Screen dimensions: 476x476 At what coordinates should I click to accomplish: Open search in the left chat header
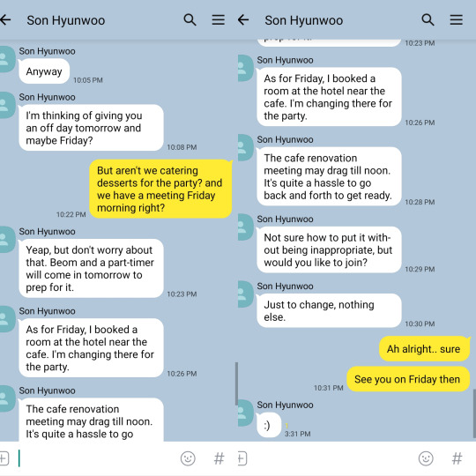(190, 20)
